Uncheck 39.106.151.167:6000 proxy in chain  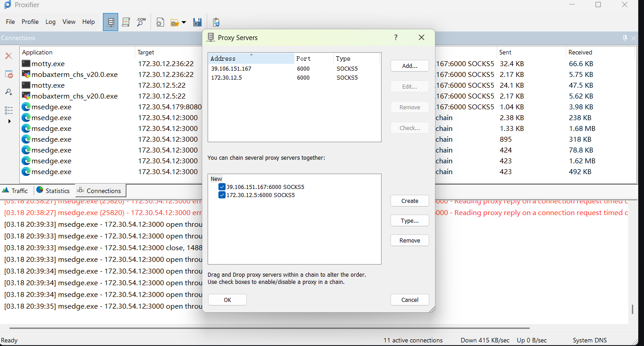(222, 187)
